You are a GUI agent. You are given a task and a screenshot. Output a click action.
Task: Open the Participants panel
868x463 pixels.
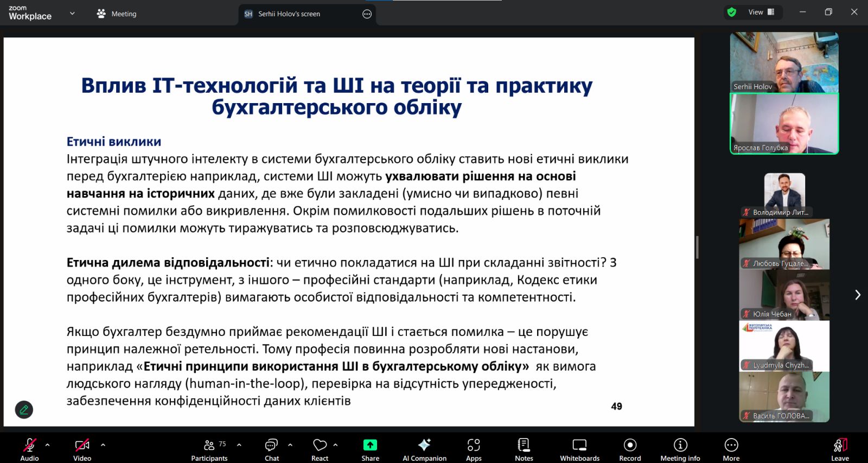coord(209,449)
